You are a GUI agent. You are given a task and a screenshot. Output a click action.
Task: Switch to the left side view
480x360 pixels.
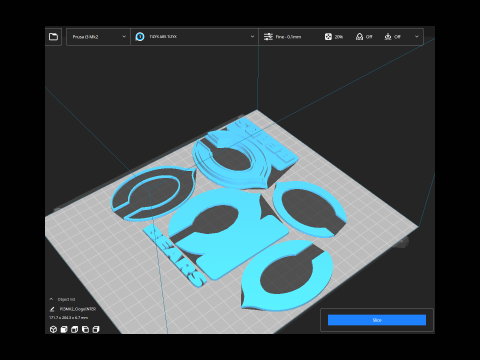point(85,329)
